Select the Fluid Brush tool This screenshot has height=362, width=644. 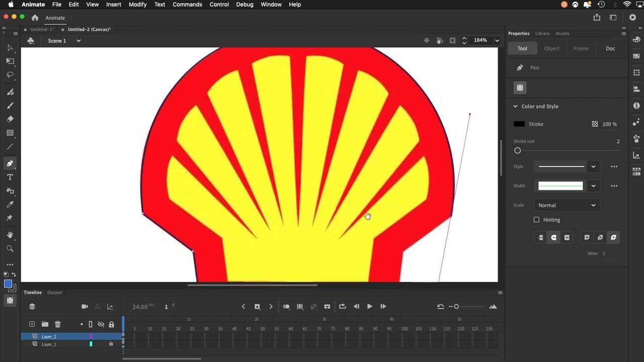(10, 92)
